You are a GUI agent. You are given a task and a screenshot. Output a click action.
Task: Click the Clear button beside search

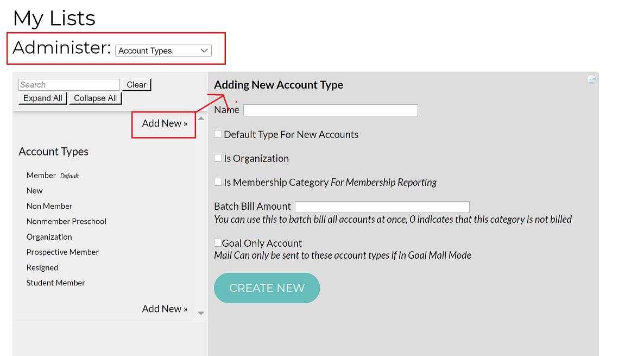(136, 85)
